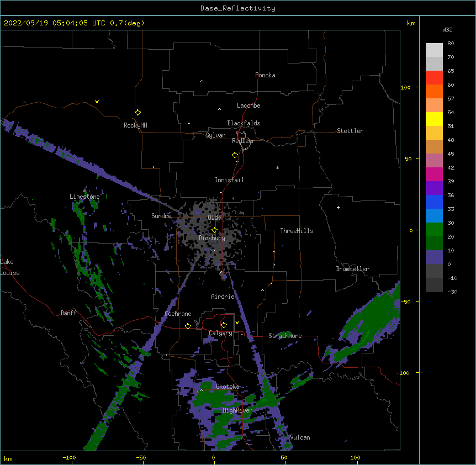Click the Sundre label
The image size is (476, 465).
161,216
